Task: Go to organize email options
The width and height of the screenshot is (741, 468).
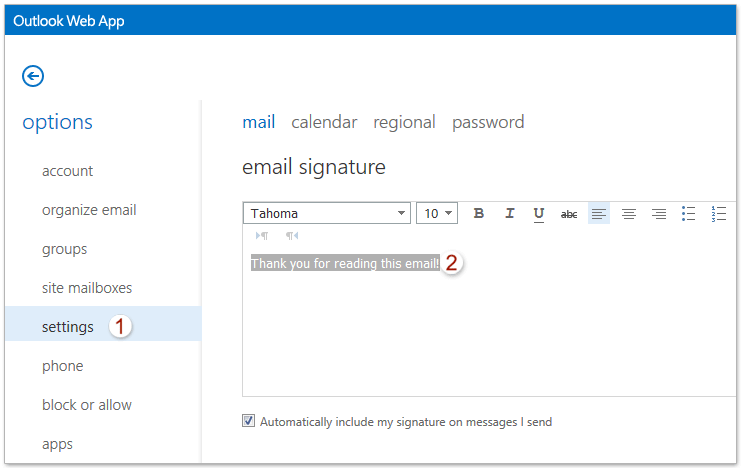Action: (89, 210)
